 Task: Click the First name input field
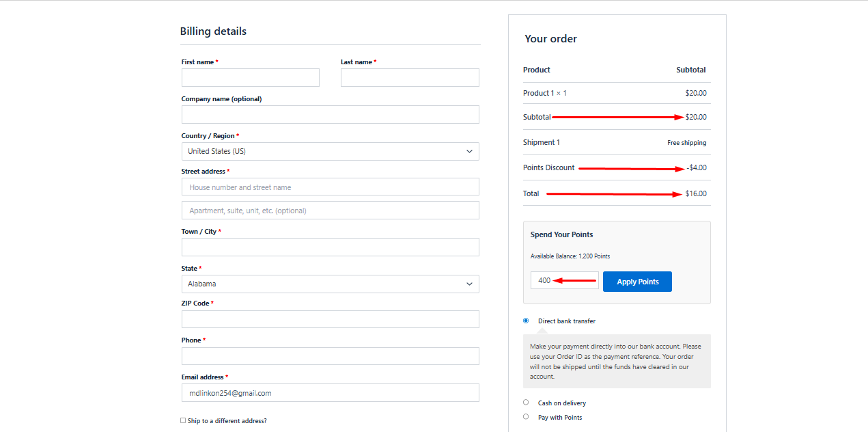coord(250,77)
